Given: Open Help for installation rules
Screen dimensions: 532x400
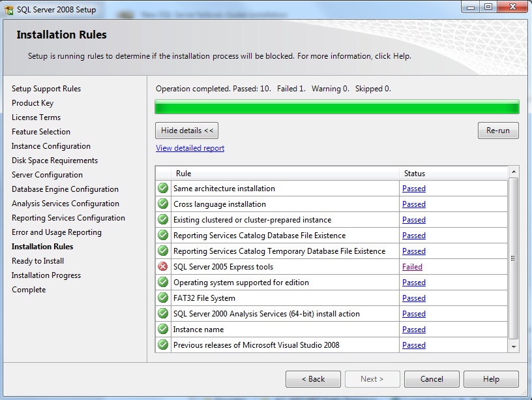Looking at the screenshot, I should pos(491,379).
